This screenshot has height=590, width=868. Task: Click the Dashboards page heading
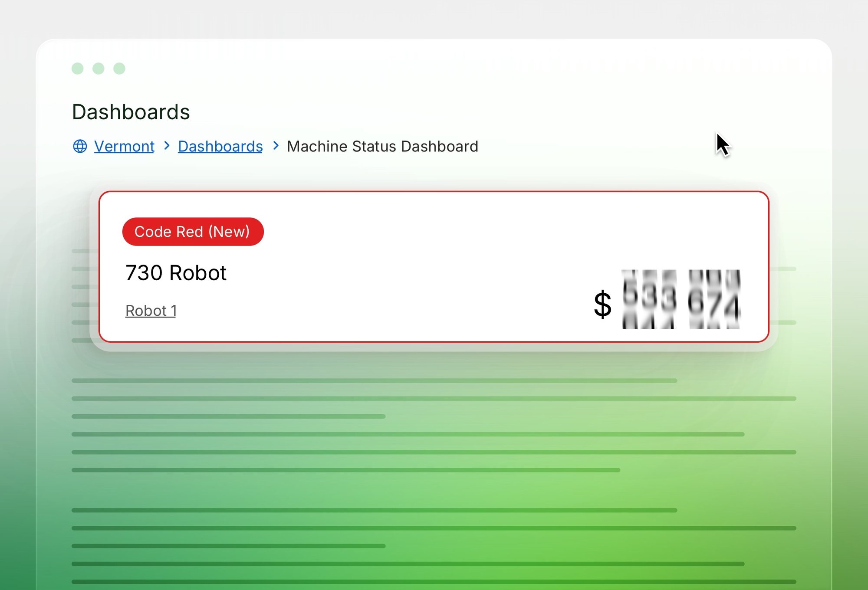131,112
